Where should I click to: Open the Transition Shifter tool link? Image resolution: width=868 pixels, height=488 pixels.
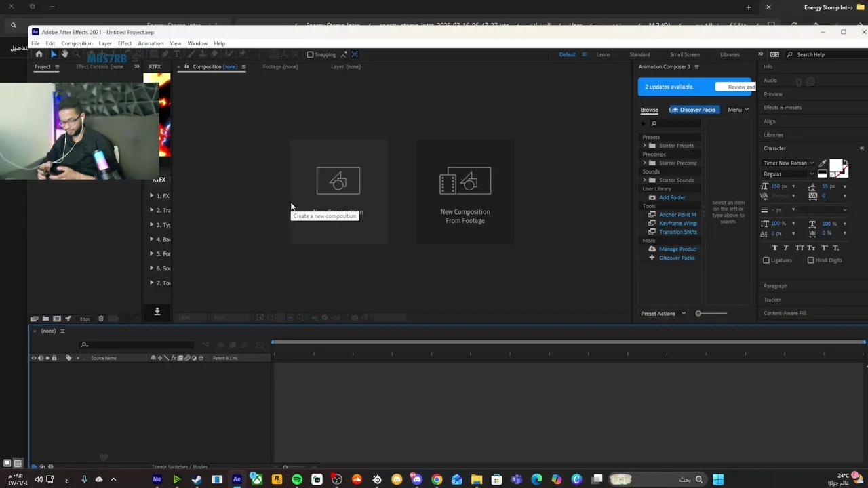[677, 232]
